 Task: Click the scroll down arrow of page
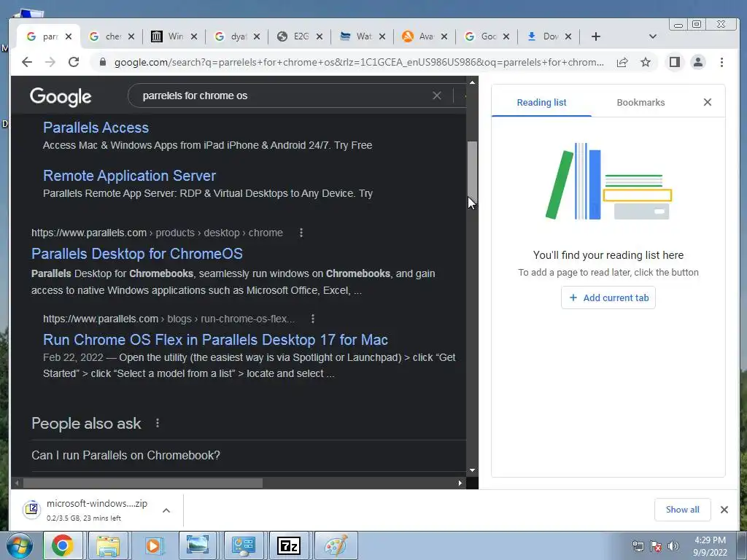point(472,470)
